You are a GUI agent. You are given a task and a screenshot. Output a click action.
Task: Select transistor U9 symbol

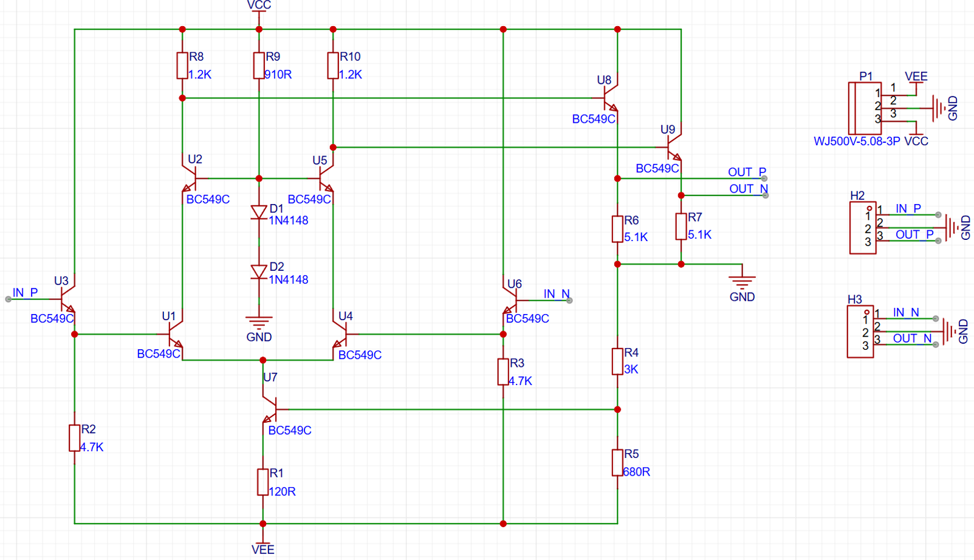pos(674,147)
